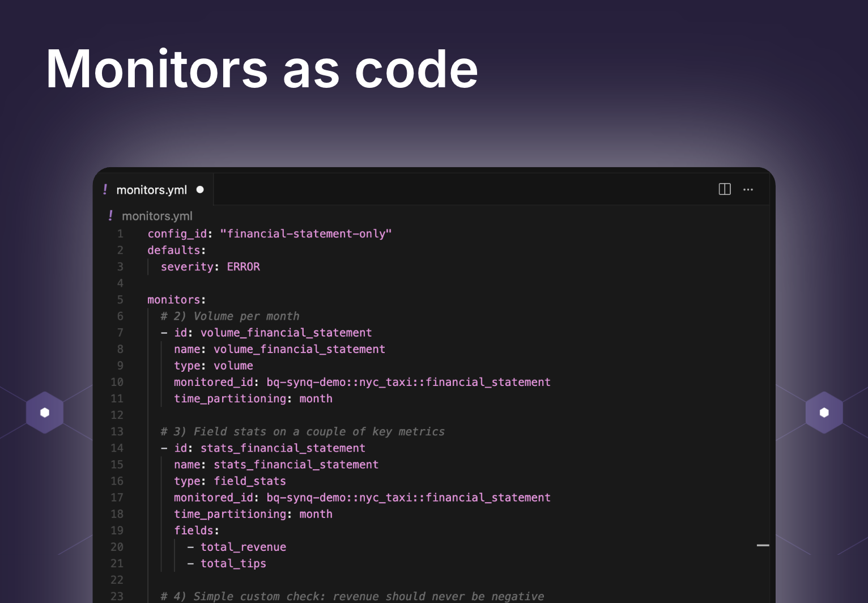Image resolution: width=868 pixels, height=603 pixels.
Task: Click line number 1 in the gutter
Action: (120, 233)
